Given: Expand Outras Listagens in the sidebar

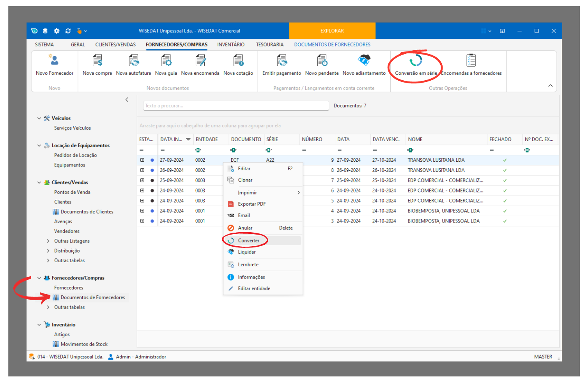Looking at the screenshot, I should pyautogui.click(x=48, y=241).
